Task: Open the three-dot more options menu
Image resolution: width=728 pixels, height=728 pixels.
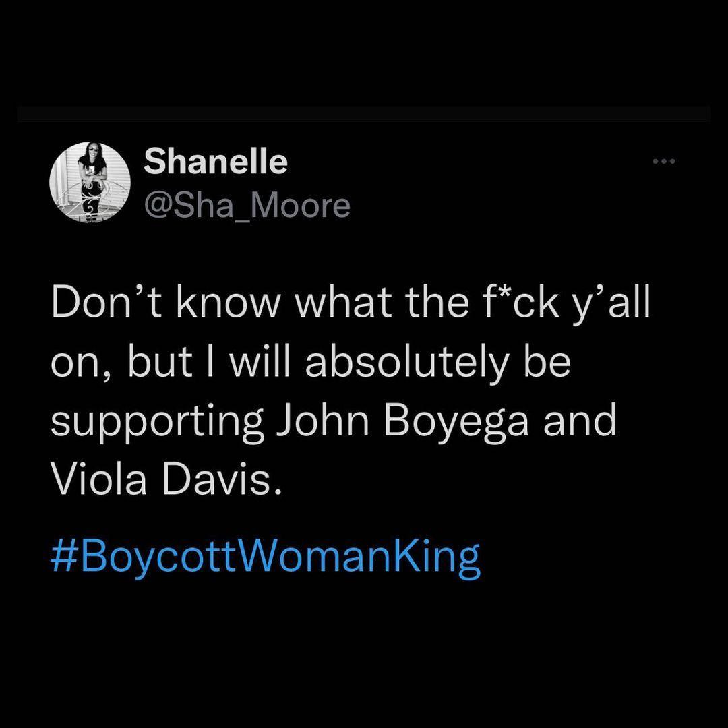Action: pyautogui.click(x=663, y=162)
